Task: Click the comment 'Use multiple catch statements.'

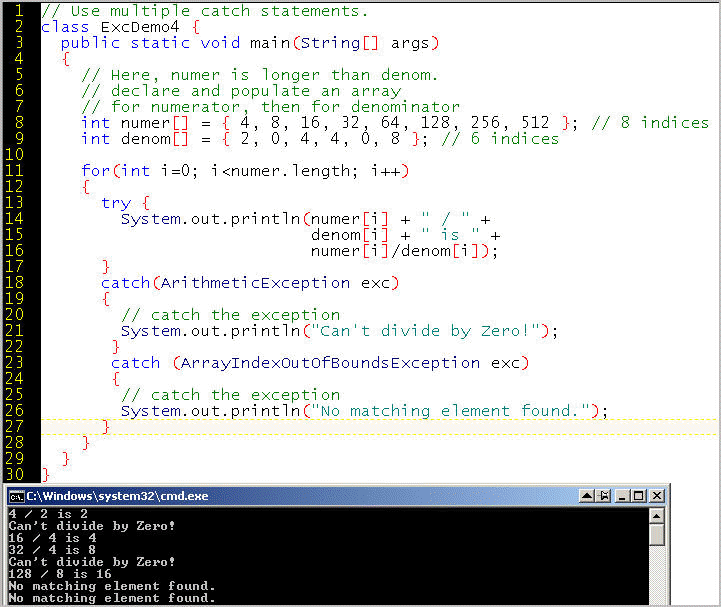Action: coord(205,11)
